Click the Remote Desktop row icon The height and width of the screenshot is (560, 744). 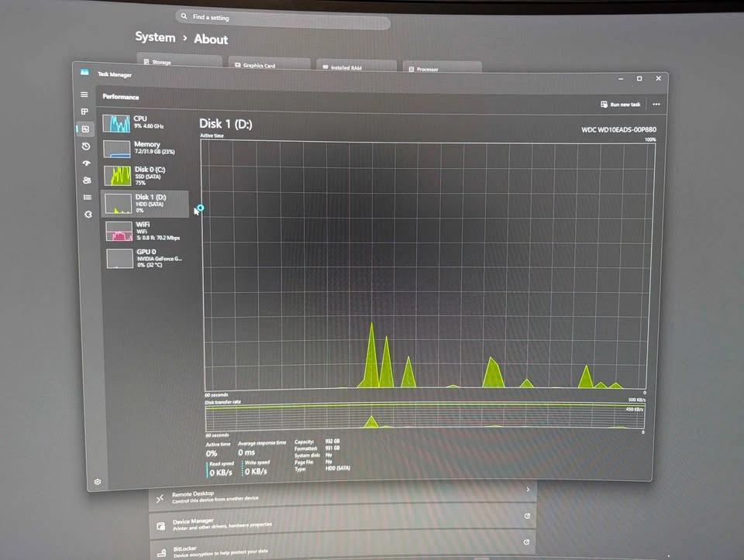160,498
